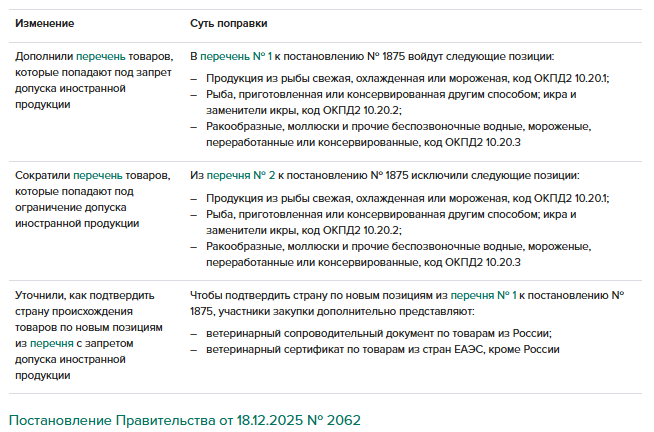The height and width of the screenshot is (432, 654).
Task: Click 'Продукция из рыбы свежая' item in first row
Action: tap(407, 78)
